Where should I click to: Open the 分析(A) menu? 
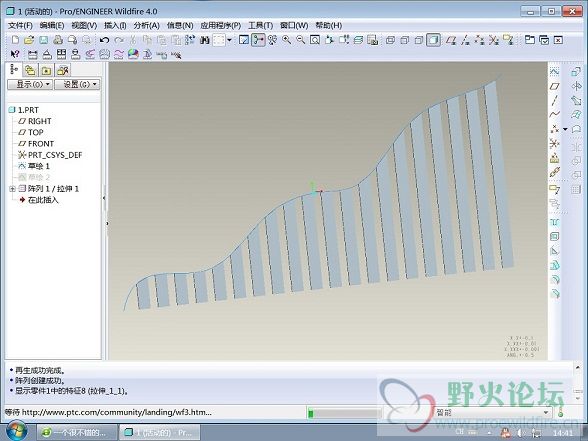[x=147, y=26]
